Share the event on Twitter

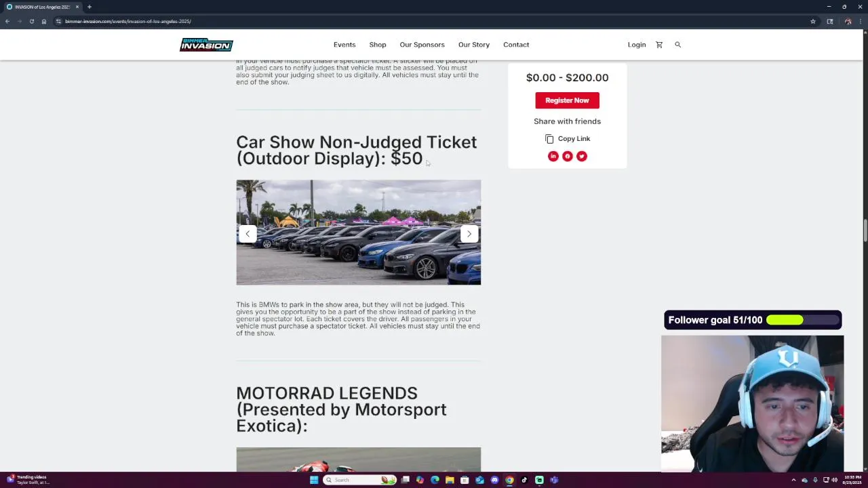582,157
